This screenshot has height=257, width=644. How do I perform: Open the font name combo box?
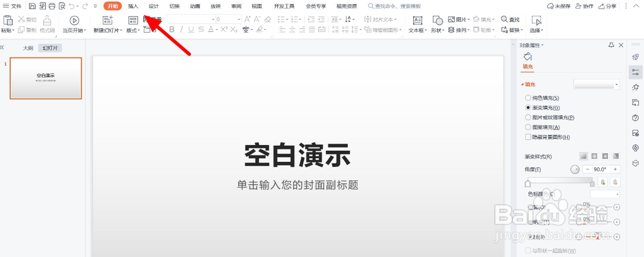tap(191, 19)
